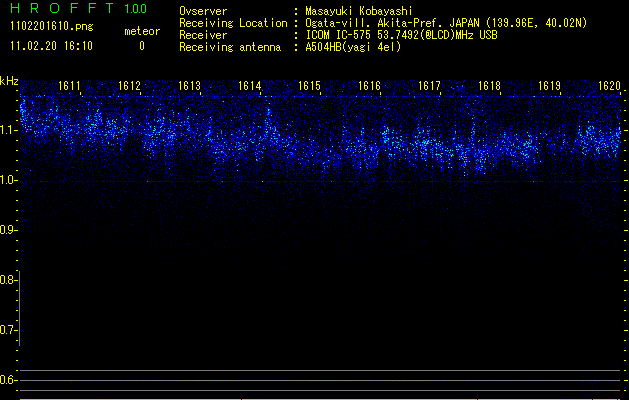Click the Receiving antenna label
Viewport: 629px width, 400px height.
(x=230, y=47)
